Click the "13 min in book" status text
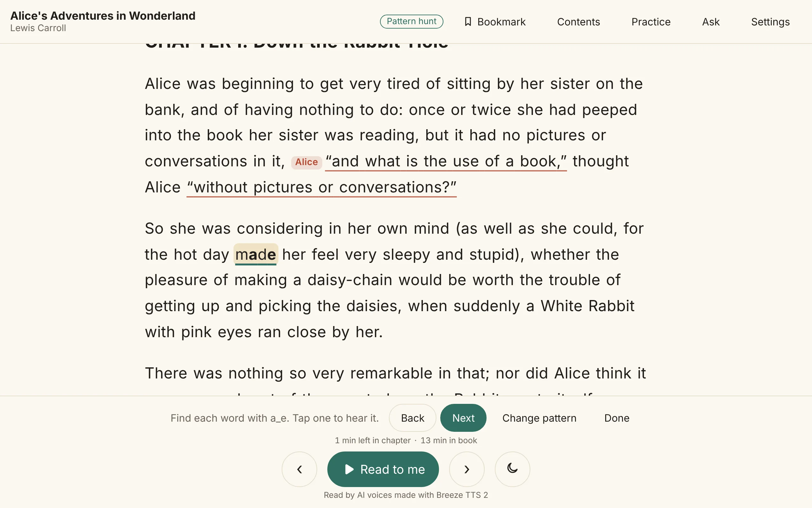This screenshot has width=812, height=508. click(449, 440)
